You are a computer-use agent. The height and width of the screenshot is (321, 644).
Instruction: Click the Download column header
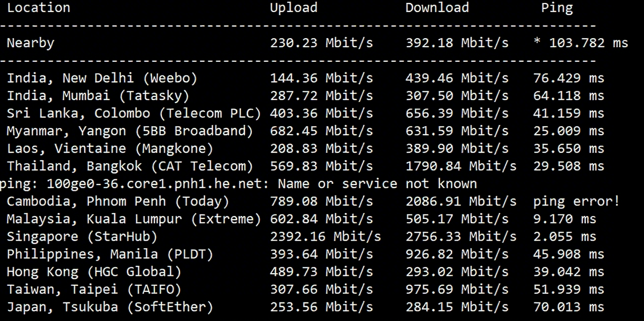click(437, 8)
